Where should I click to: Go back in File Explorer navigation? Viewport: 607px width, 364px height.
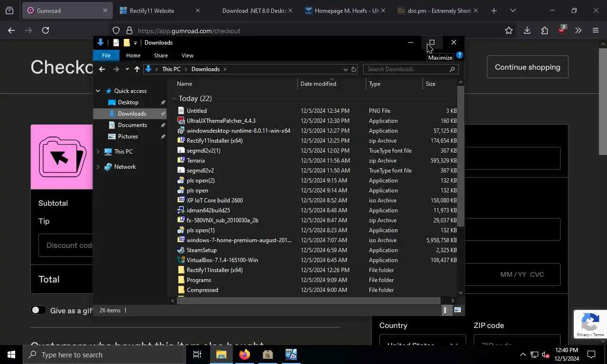tap(102, 69)
